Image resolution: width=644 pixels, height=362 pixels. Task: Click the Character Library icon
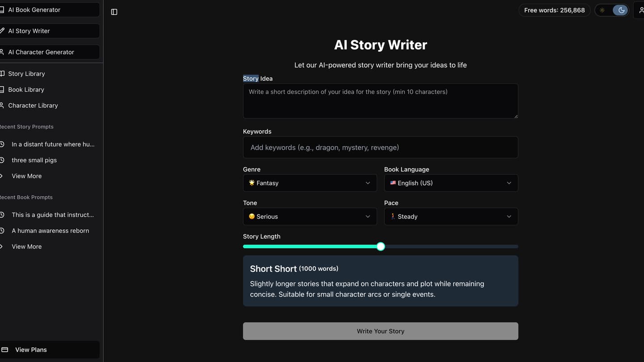(x=3, y=105)
